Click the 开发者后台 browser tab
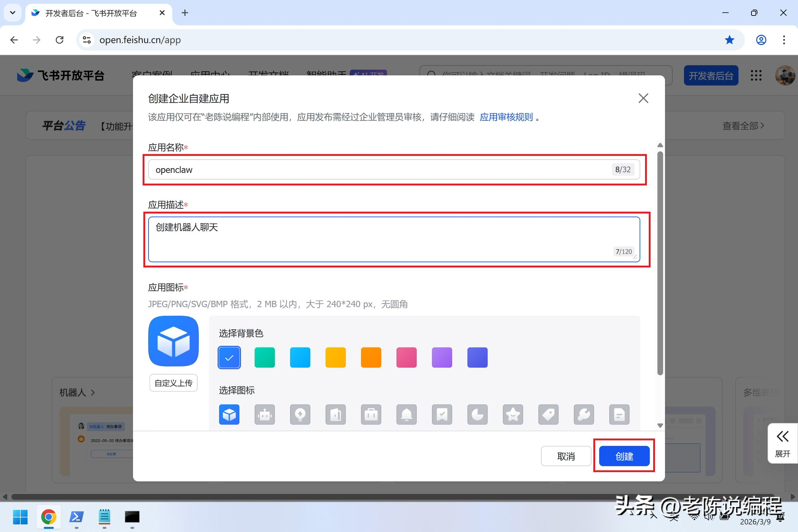 point(91,13)
